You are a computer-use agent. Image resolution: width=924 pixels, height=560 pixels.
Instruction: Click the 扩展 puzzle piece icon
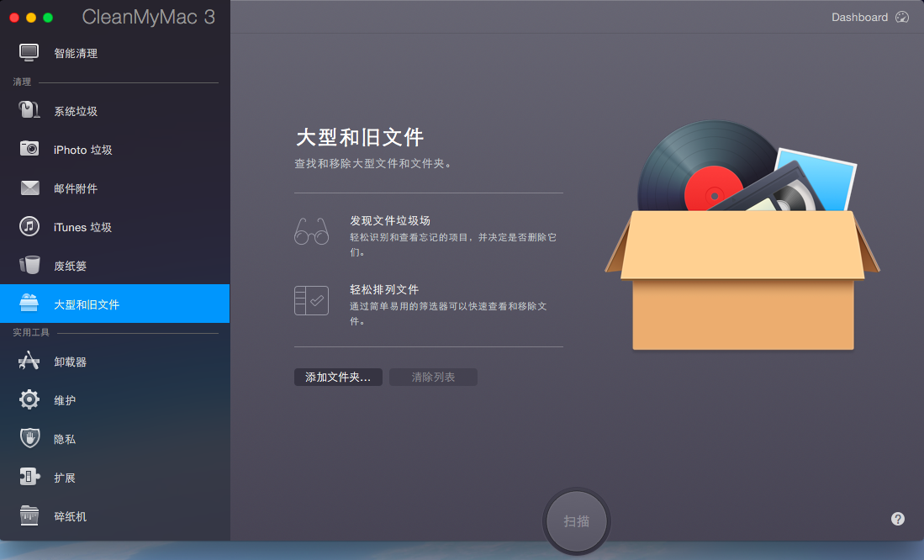pyautogui.click(x=29, y=476)
